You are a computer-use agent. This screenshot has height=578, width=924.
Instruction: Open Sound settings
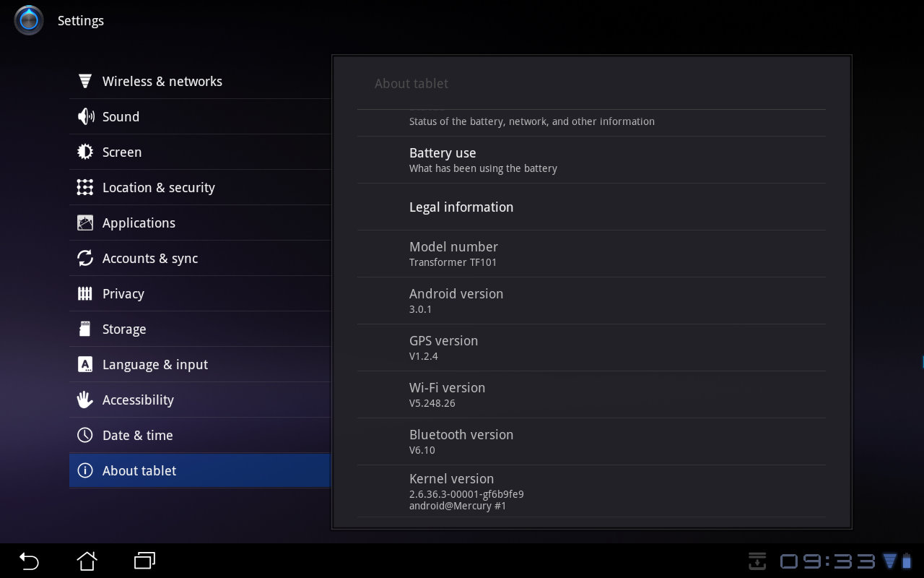[200, 116]
